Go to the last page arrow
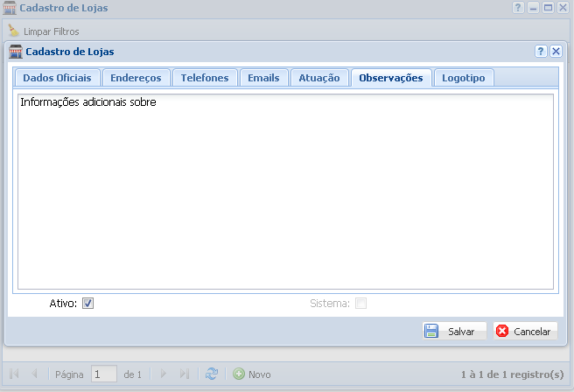This screenshot has height=392, width=574. 184,374
